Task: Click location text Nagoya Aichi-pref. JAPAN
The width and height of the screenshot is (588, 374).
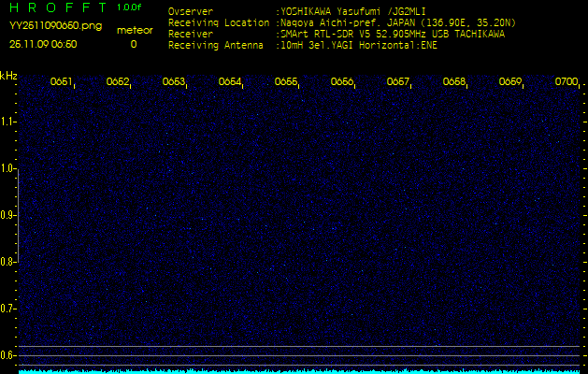Action: 348,22
